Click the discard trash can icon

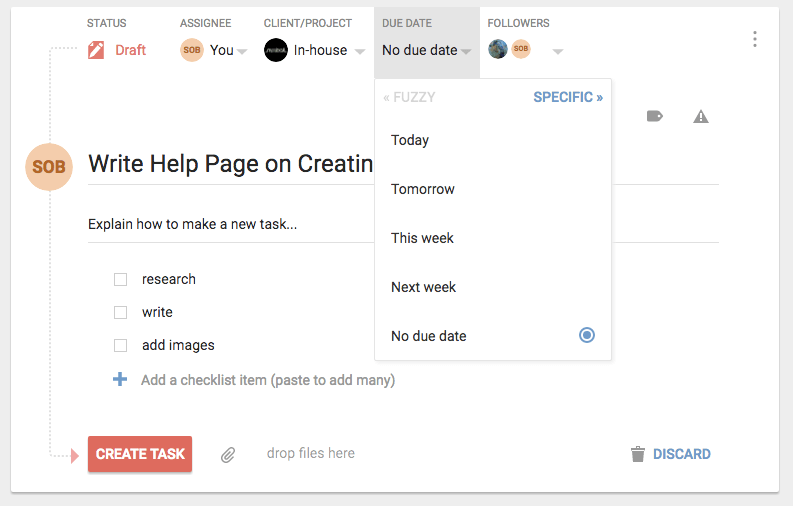pyautogui.click(x=638, y=454)
